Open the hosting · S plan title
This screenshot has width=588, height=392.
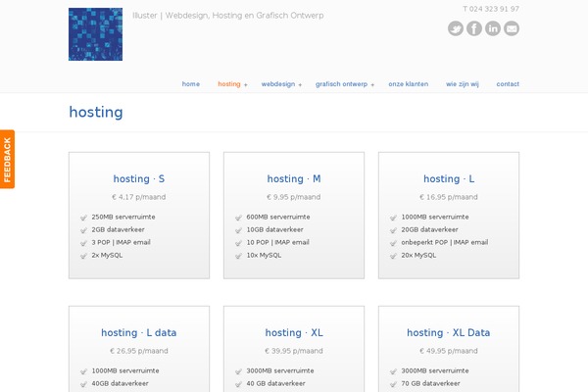tap(139, 179)
